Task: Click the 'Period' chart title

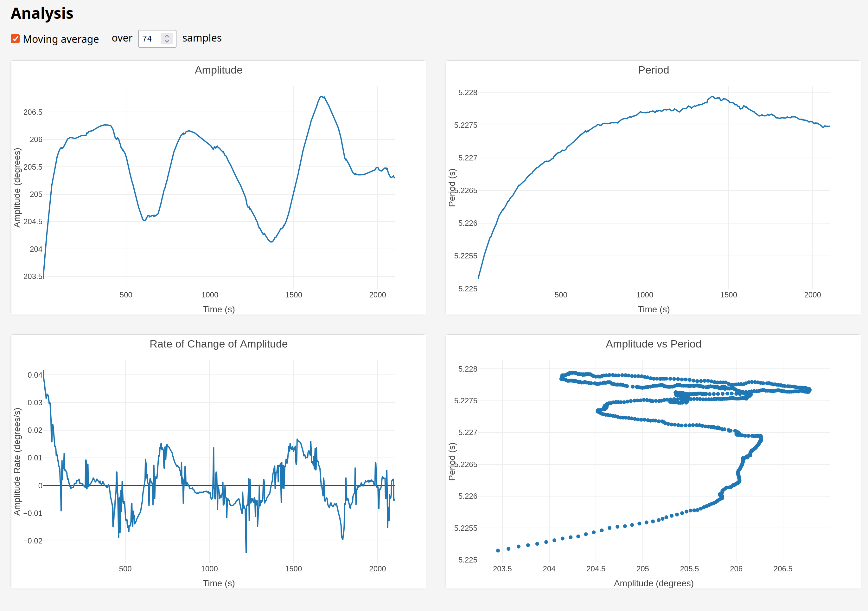Action: pos(653,70)
